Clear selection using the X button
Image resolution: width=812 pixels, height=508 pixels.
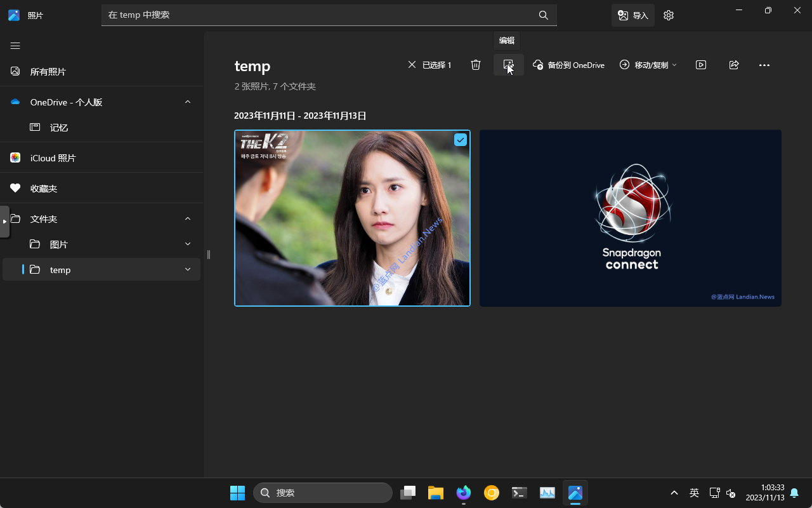click(x=412, y=65)
